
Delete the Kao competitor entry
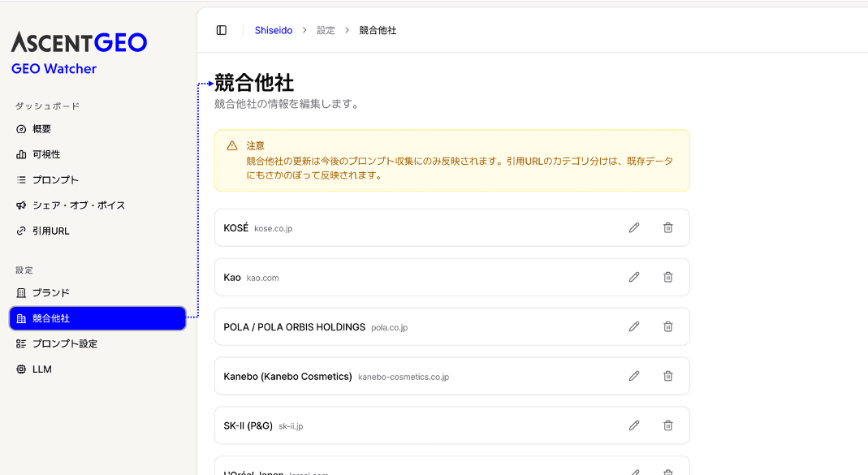click(x=668, y=277)
